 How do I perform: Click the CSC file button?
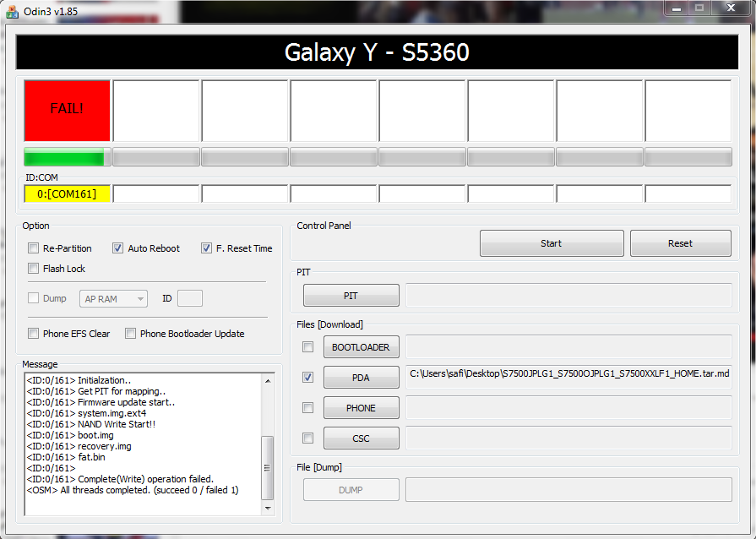pos(362,438)
